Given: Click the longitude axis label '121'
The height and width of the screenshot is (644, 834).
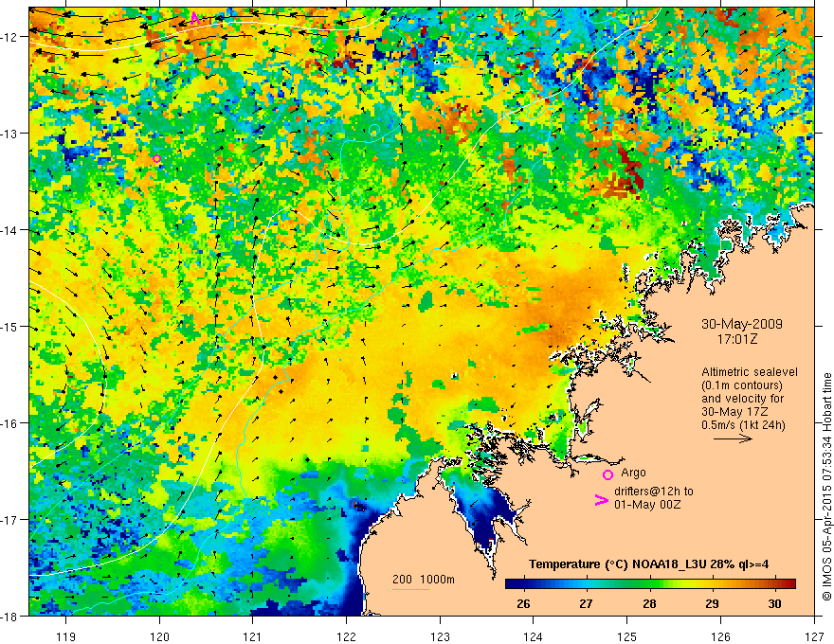Looking at the screenshot, I should point(253,636).
